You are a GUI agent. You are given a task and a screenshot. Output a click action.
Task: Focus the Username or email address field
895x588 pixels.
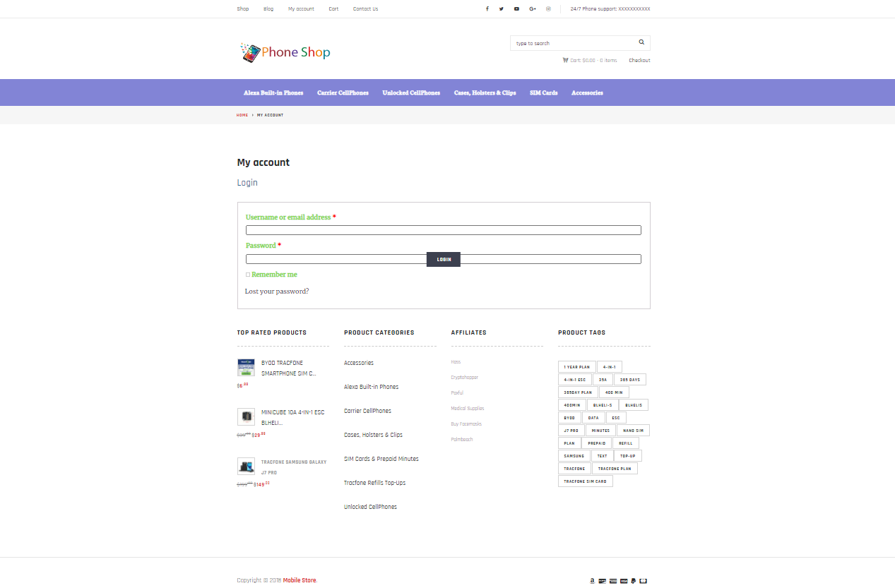pos(444,230)
